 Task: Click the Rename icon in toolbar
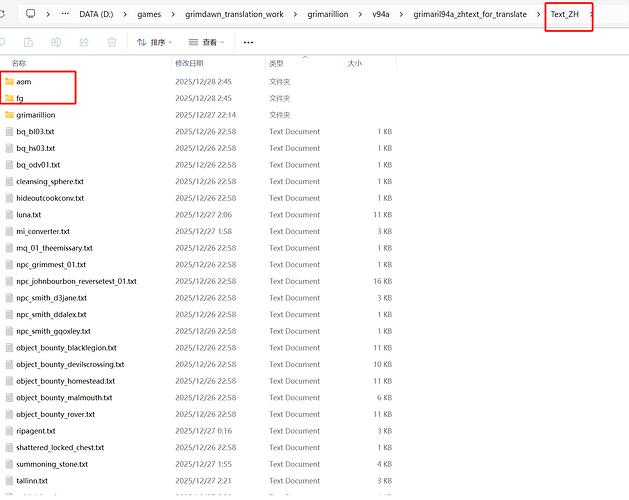point(56,42)
